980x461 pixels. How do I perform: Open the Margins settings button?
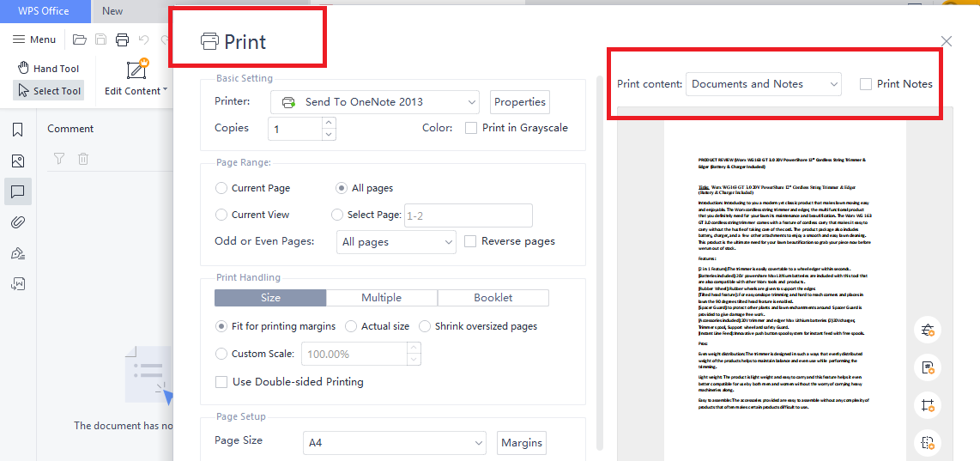pos(522,443)
